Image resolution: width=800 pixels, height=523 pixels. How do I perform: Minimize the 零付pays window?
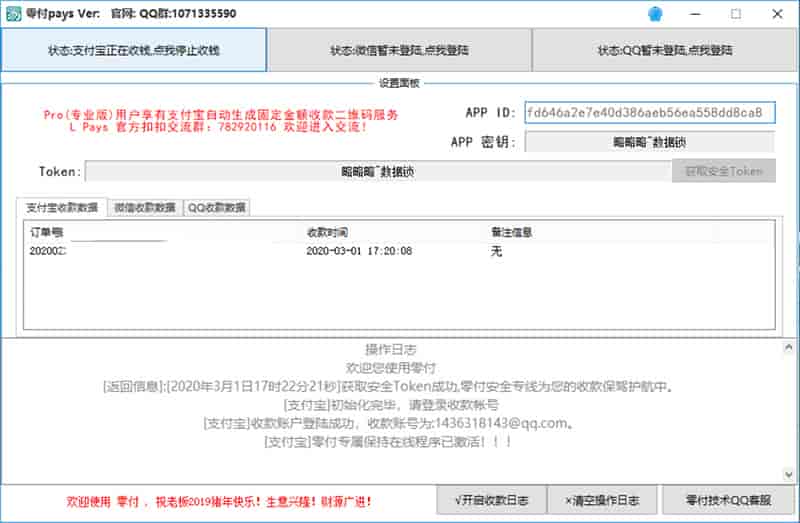(695, 14)
